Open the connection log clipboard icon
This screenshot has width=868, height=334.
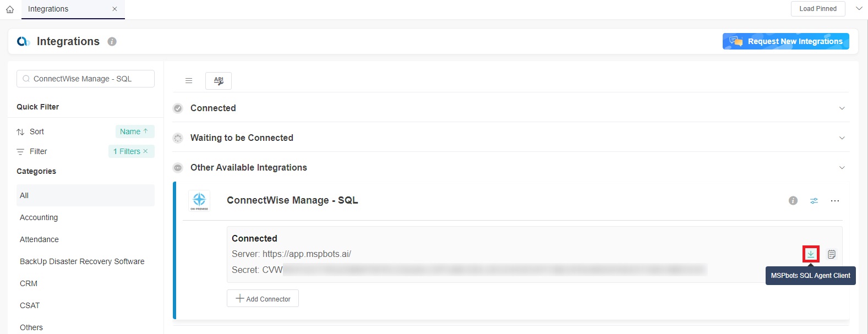tap(831, 254)
